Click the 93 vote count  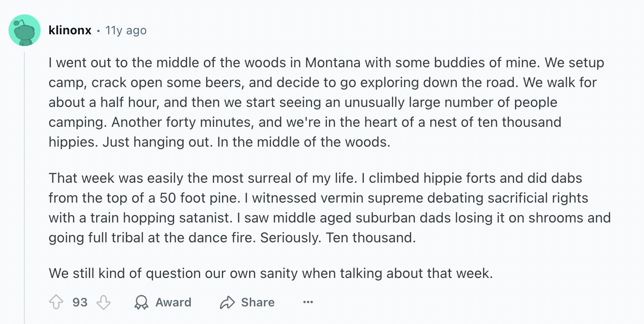pyautogui.click(x=80, y=302)
